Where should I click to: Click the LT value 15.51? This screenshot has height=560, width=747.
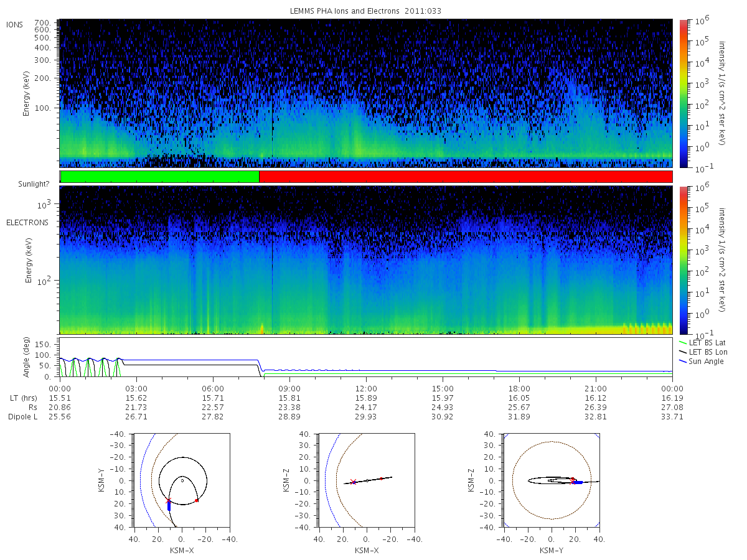point(60,397)
